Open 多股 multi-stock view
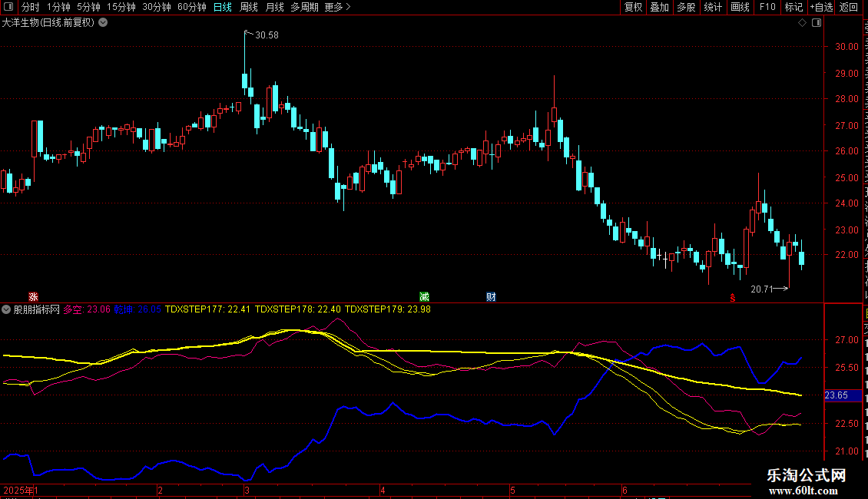Image resolution: width=868 pixels, height=499 pixels. tap(686, 7)
